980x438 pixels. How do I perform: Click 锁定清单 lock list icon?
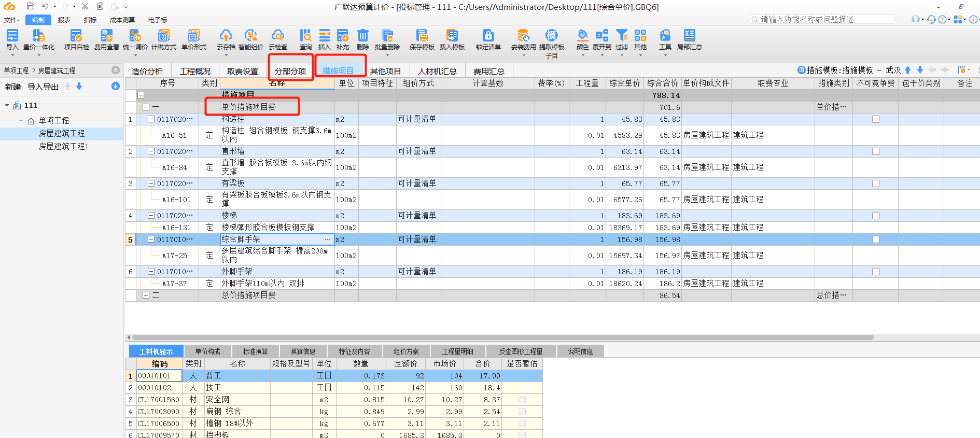(488, 35)
